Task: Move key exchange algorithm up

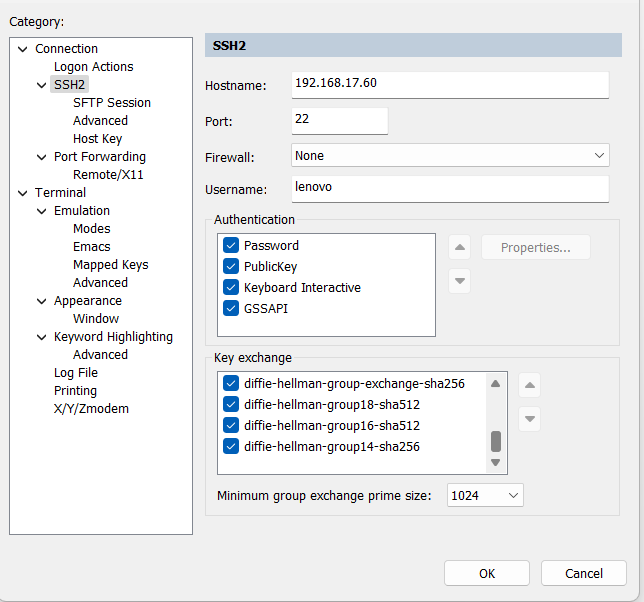Action: tap(529, 385)
